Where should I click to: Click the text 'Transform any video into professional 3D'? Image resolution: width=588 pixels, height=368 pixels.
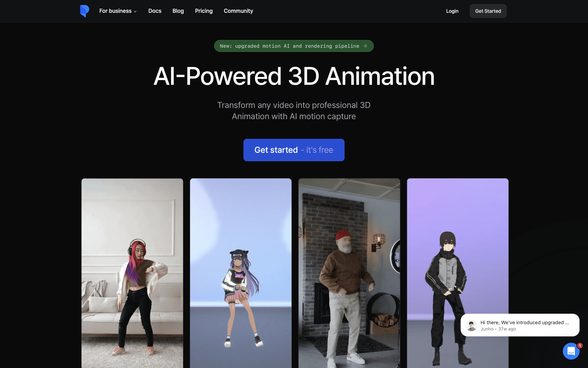(x=294, y=105)
